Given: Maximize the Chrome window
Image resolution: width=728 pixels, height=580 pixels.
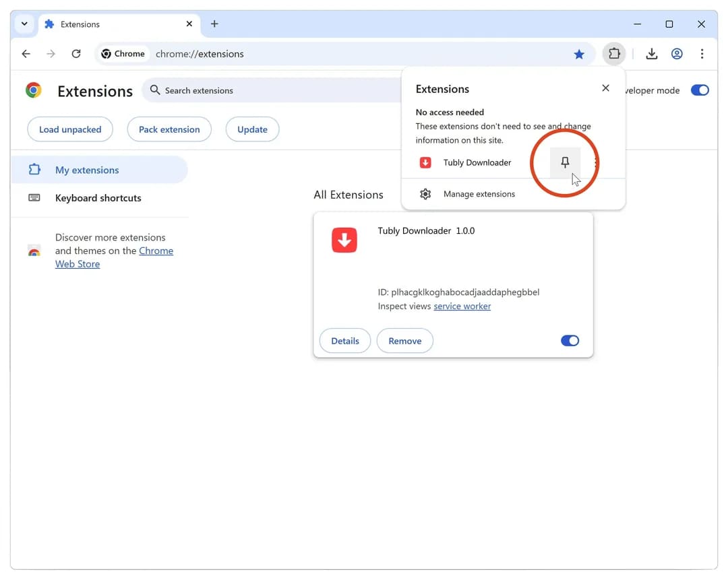Looking at the screenshot, I should 669,24.
